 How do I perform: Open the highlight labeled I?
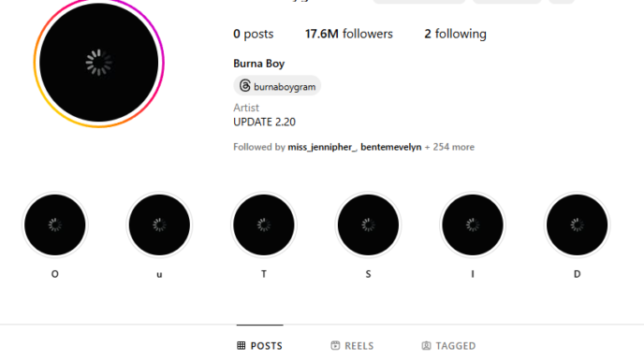coord(473,224)
